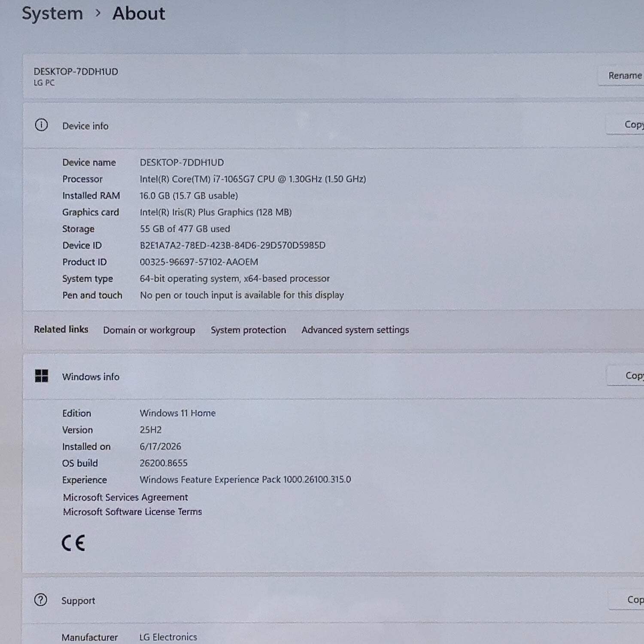Select Installed RAM value 16.0 GB
The width and height of the screenshot is (644, 644).
tap(189, 196)
